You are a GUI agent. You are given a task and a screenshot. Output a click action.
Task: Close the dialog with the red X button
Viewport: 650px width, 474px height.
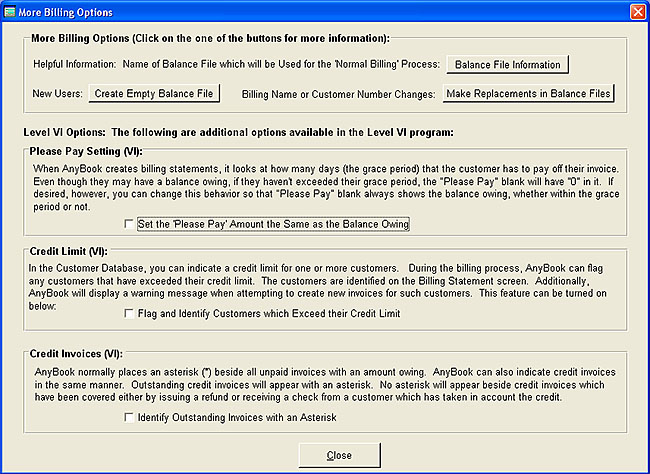pos(637,11)
